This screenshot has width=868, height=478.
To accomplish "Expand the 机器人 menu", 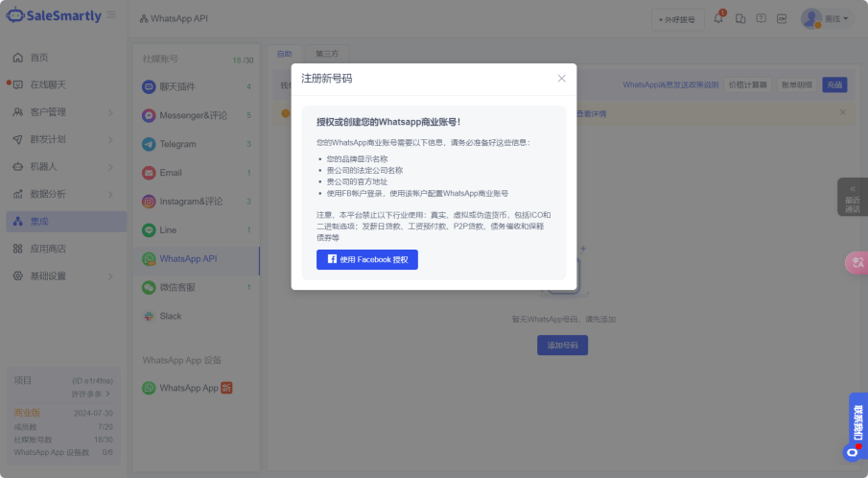I will pyautogui.click(x=66, y=167).
